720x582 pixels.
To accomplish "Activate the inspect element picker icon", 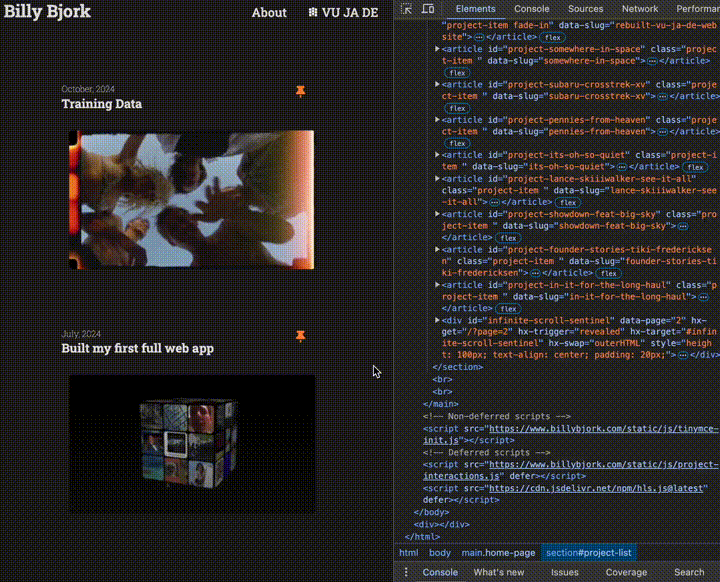I will point(407,9).
